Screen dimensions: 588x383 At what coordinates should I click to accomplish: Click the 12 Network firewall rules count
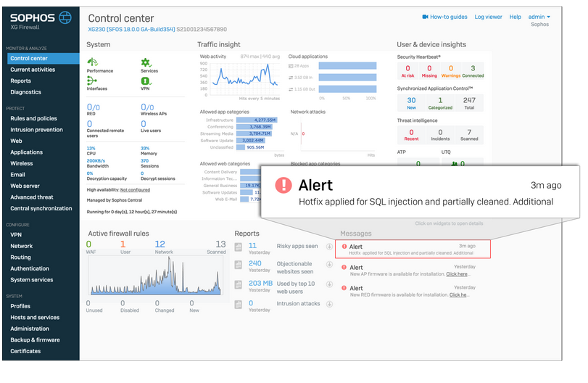click(x=160, y=244)
